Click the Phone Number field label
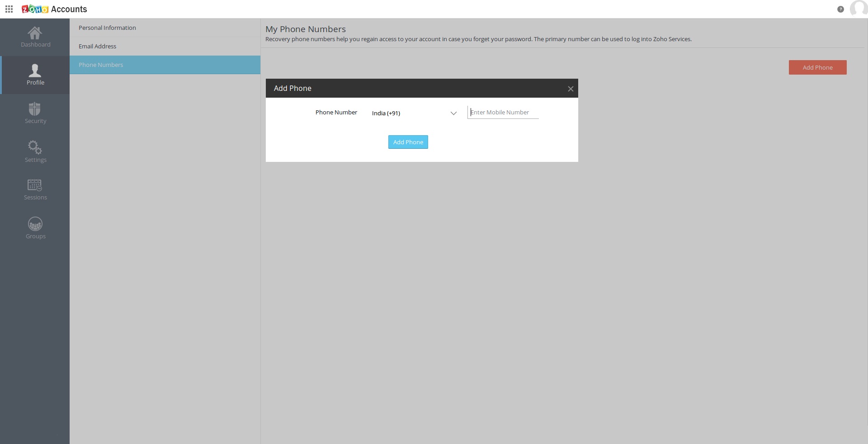868x444 pixels. (x=336, y=112)
